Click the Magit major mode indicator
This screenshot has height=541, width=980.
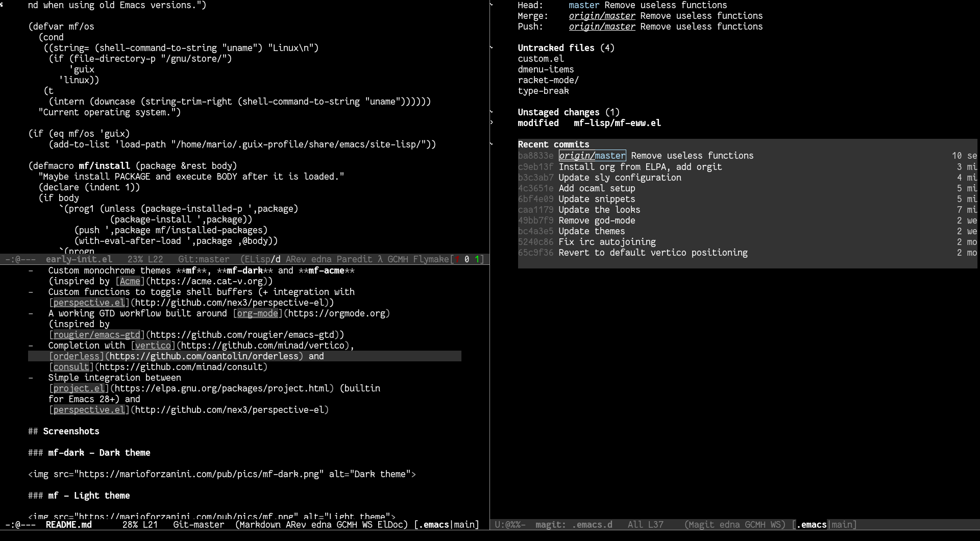click(701, 525)
